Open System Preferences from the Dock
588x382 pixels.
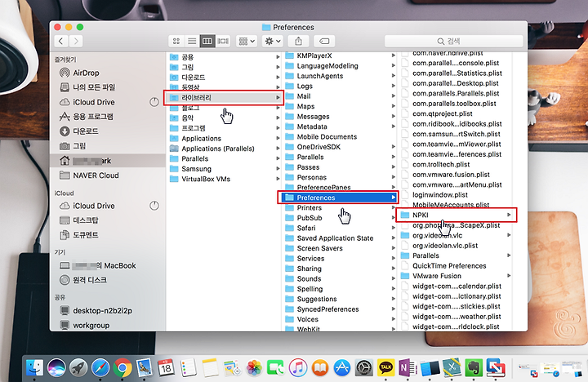click(363, 367)
